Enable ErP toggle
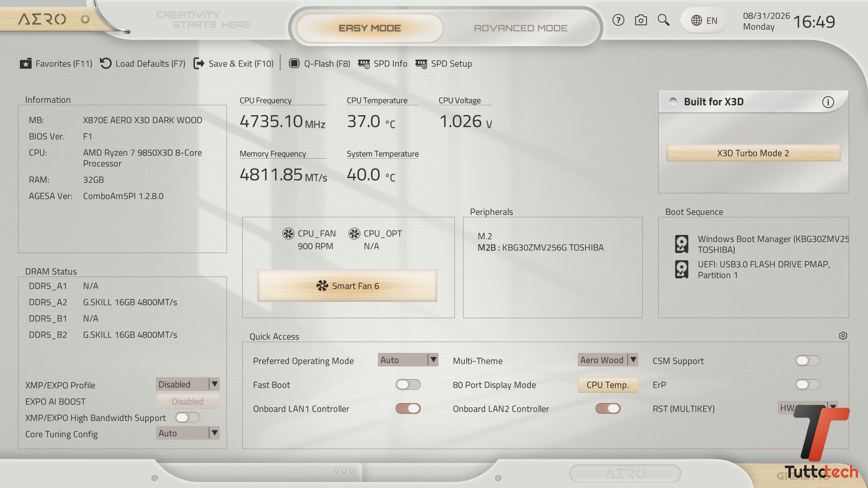The image size is (868, 488). (808, 385)
